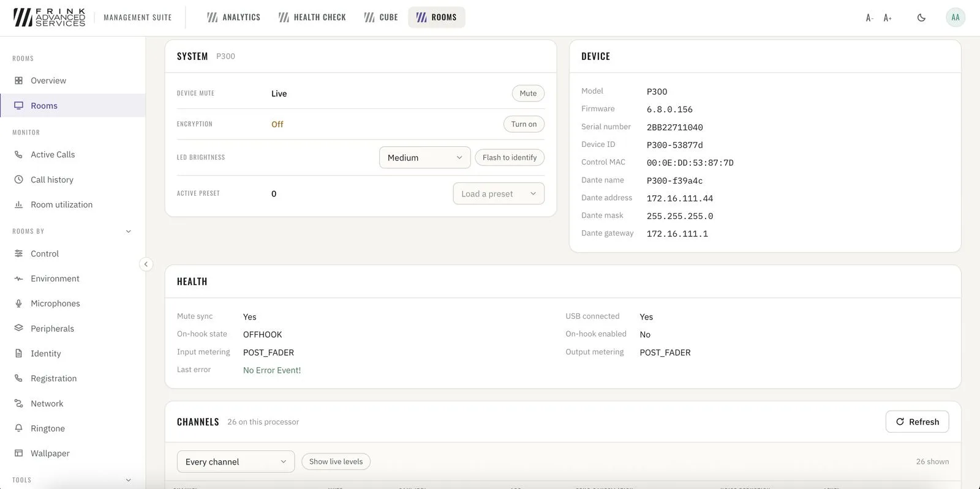Collapse the sidebar with chevron handle
This screenshot has width=980, height=489.
click(146, 264)
